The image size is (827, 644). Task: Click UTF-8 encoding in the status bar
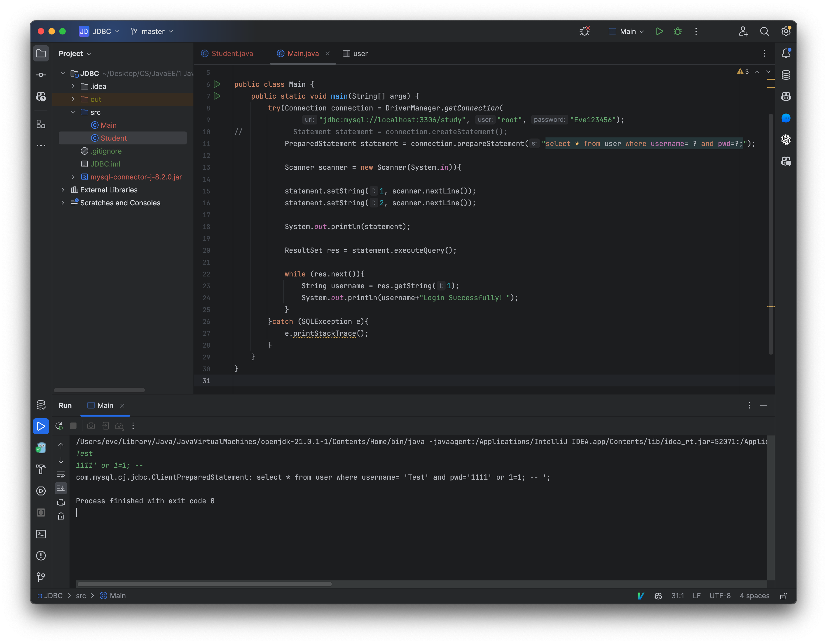[720, 596]
